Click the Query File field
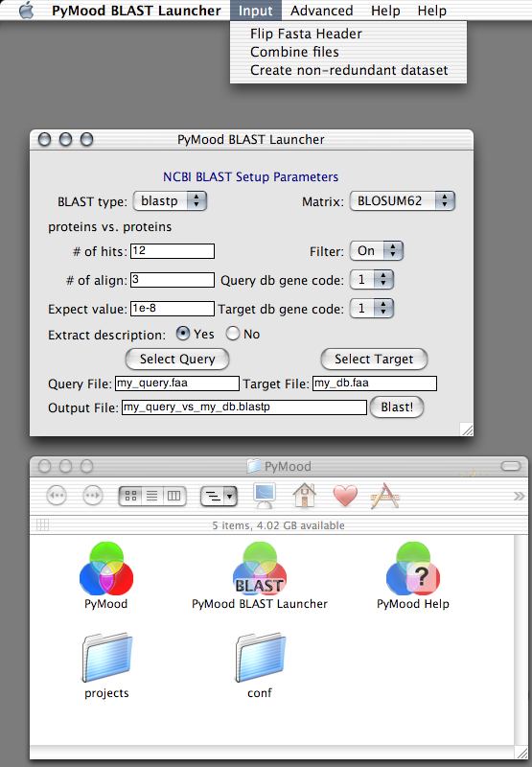 click(177, 383)
